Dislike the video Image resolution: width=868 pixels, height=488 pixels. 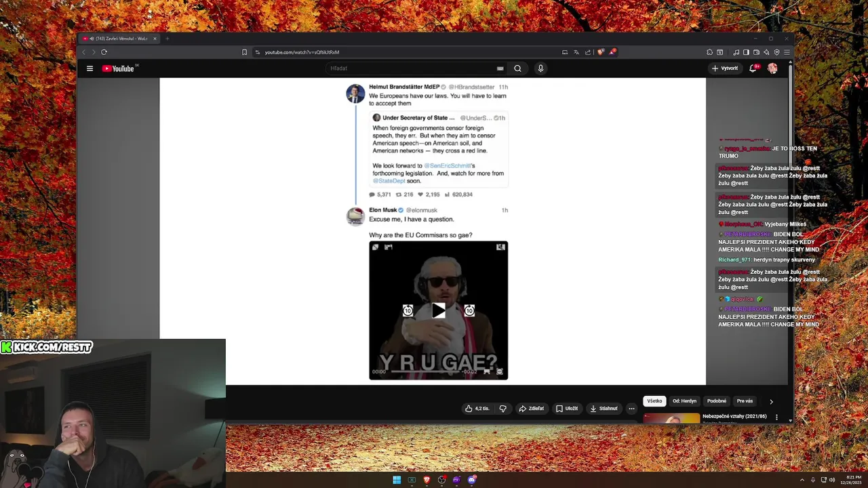(x=502, y=409)
